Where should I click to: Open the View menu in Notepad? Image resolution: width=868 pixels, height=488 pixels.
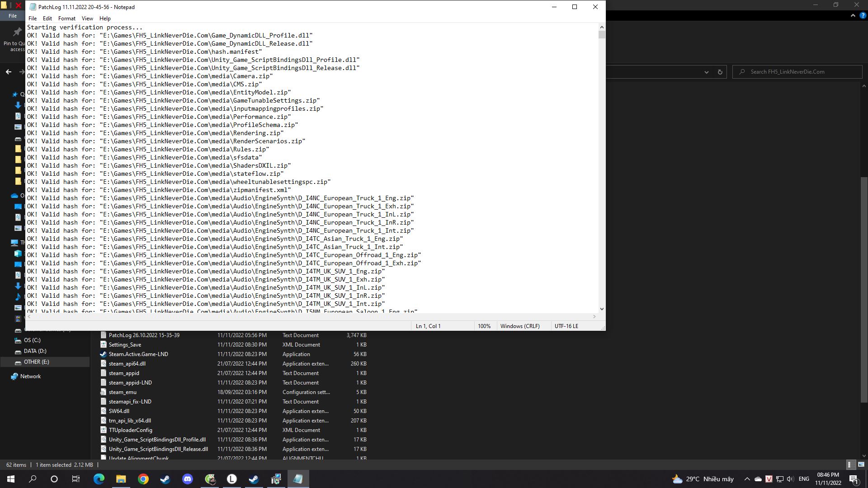(87, 19)
